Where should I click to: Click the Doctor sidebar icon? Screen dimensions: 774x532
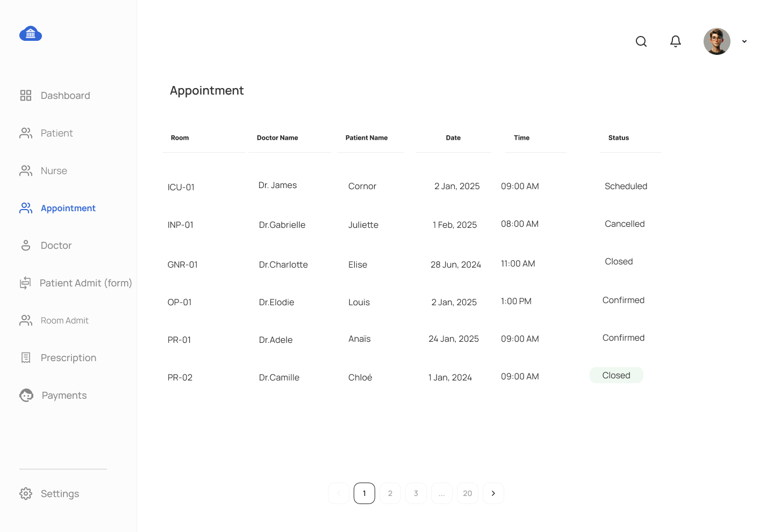pyautogui.click(x=26, y=246)
